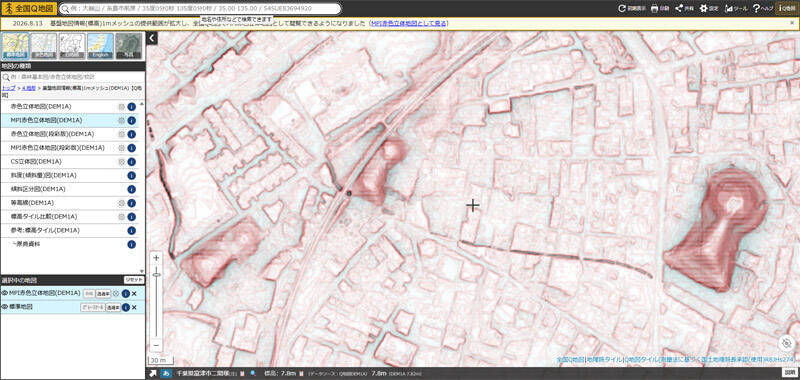This screenshot has height=380, width=800.
Task: Show info for 斜度(傾斜量)図(DEM1A)
Action: coord(132,175)
